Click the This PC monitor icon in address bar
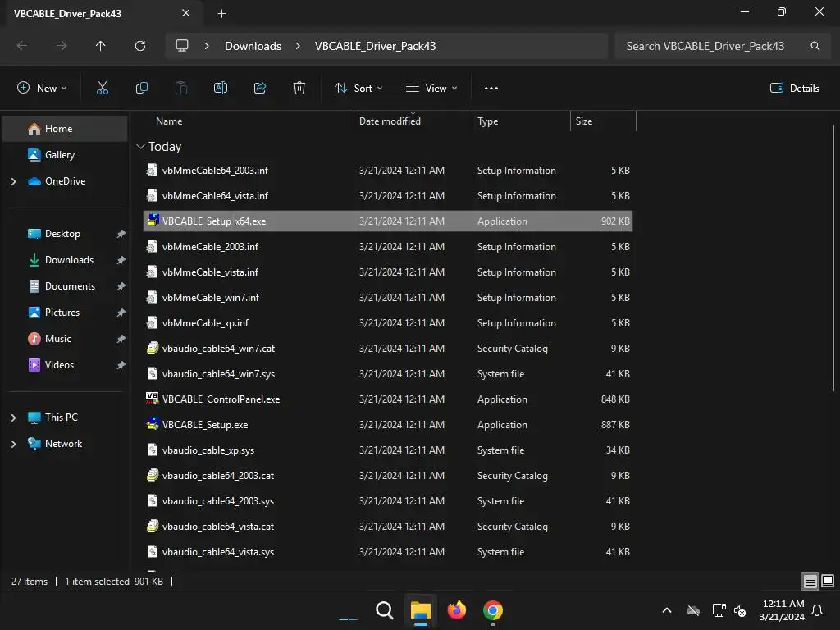The height and width of the screenshot is (630, 840). tap(182, 46)
